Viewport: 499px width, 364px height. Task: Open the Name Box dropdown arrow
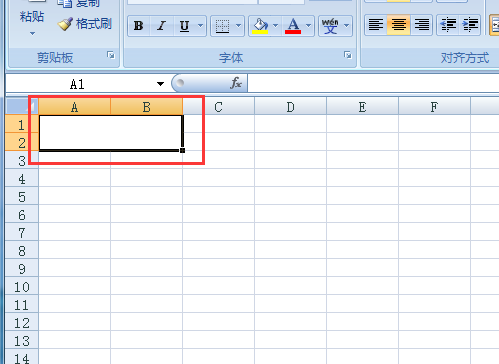point(160,84)
